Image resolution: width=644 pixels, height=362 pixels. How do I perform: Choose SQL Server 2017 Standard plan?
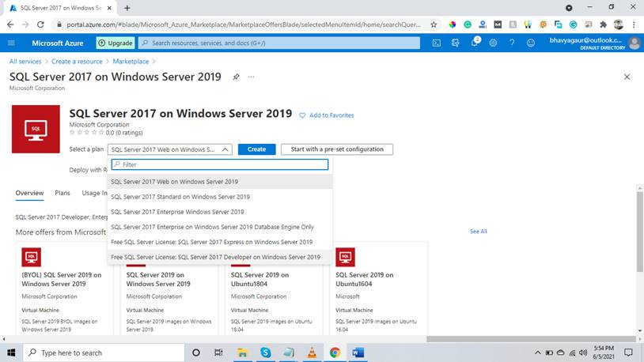[220, 197]
